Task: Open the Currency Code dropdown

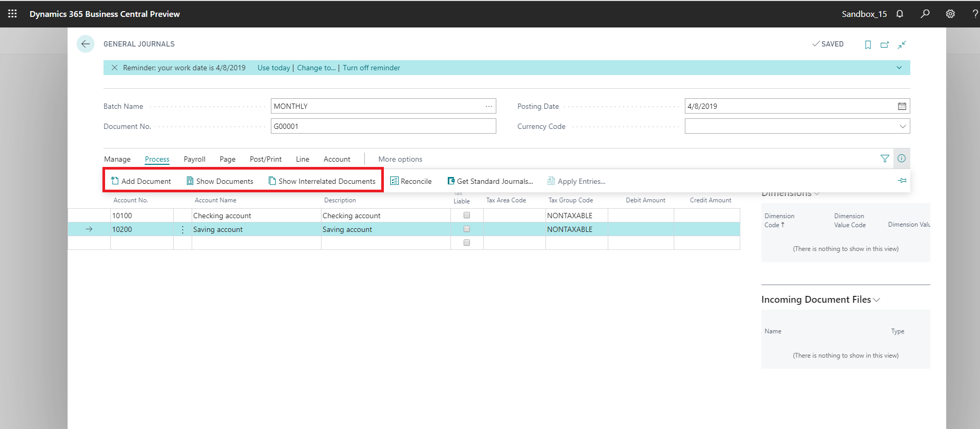Action: [902, 126]
